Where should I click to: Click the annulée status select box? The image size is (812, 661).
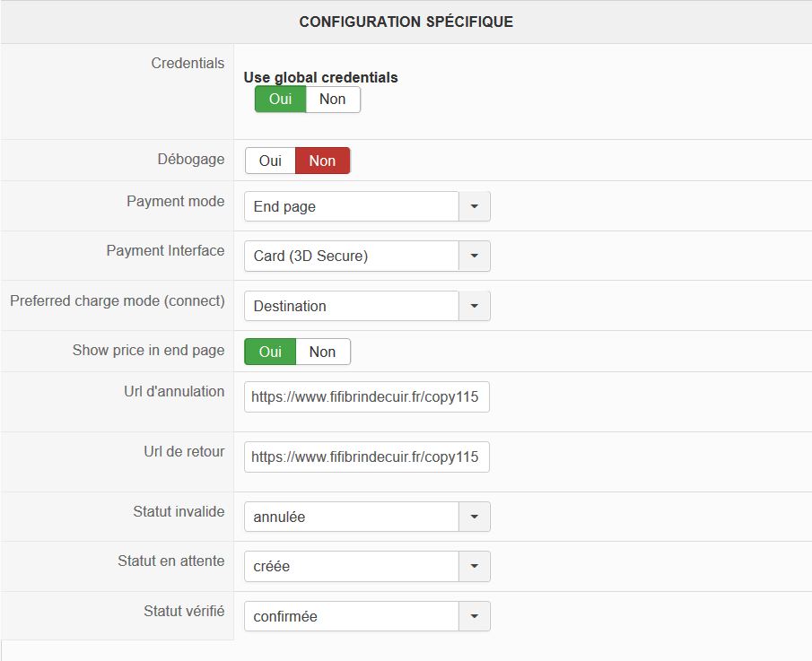pyautogui.click(x=351, y=517)
